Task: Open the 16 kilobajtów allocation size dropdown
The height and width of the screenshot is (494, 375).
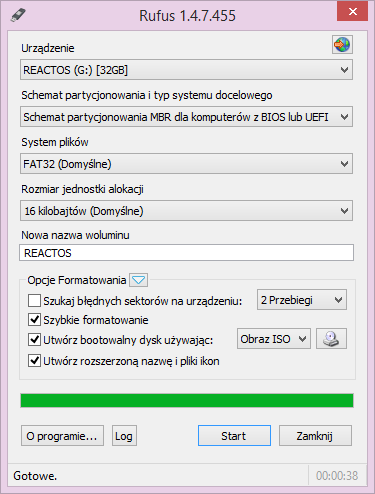Action: coord(186,211)
